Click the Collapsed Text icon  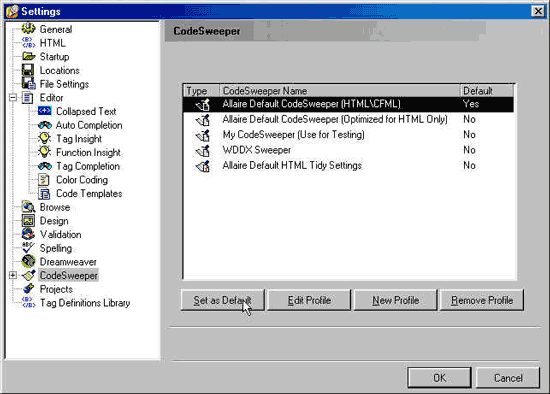point(45,111)
